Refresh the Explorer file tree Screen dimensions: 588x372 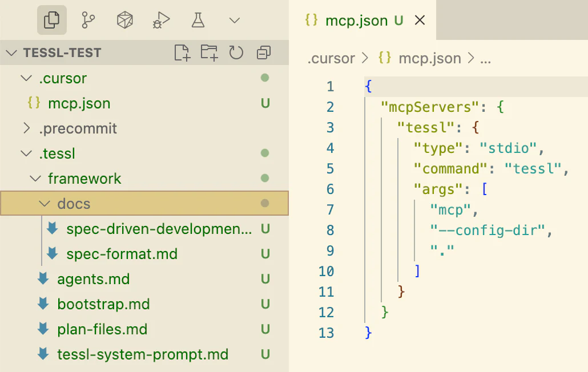(236, 52)
